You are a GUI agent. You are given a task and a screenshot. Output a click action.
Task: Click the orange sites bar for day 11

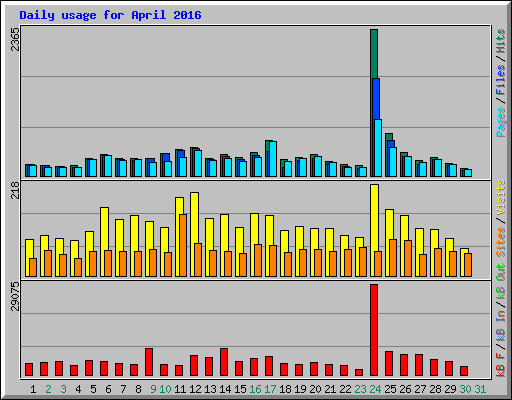pyautogui.click(x=183, y=245)
